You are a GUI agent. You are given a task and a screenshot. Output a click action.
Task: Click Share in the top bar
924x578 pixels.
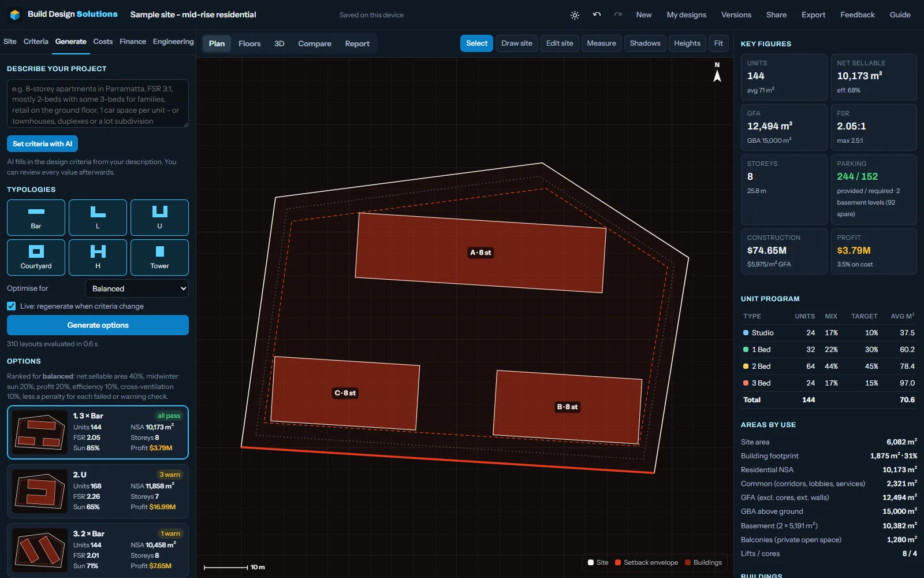776,15
